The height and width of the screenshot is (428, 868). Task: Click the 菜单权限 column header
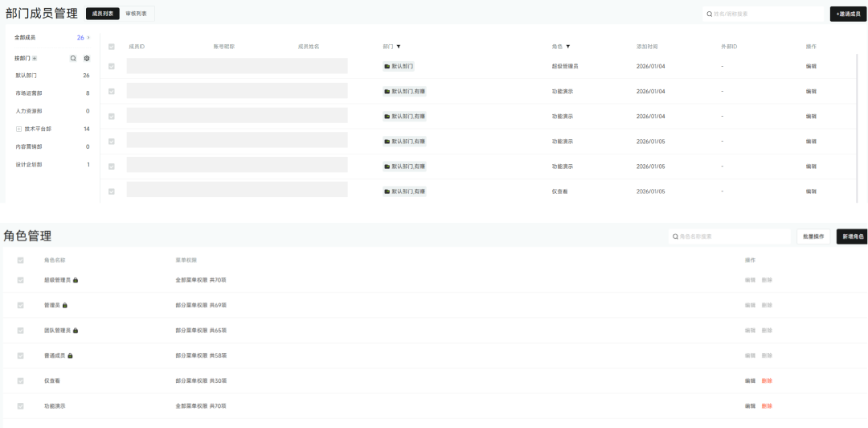186,260
